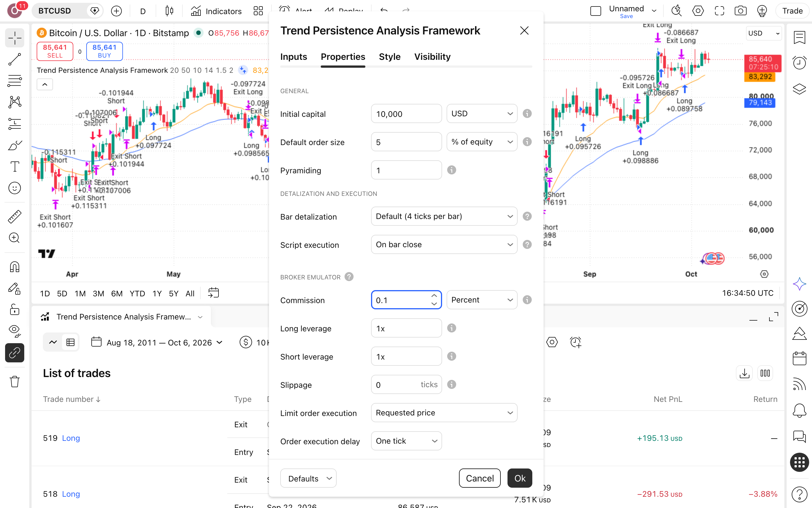The height and width of the screenshot is (508, 812).
Task: Open the emoji sticker tool
Action: [x=14, y=188]
